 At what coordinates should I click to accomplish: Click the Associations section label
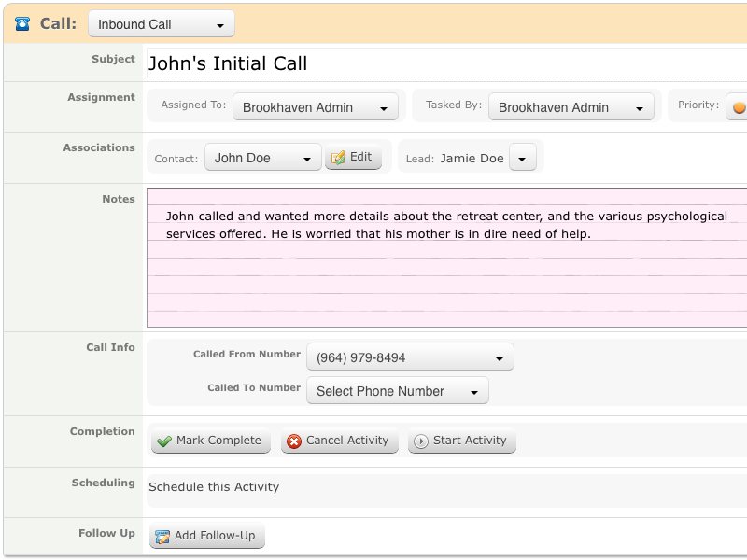99,147
